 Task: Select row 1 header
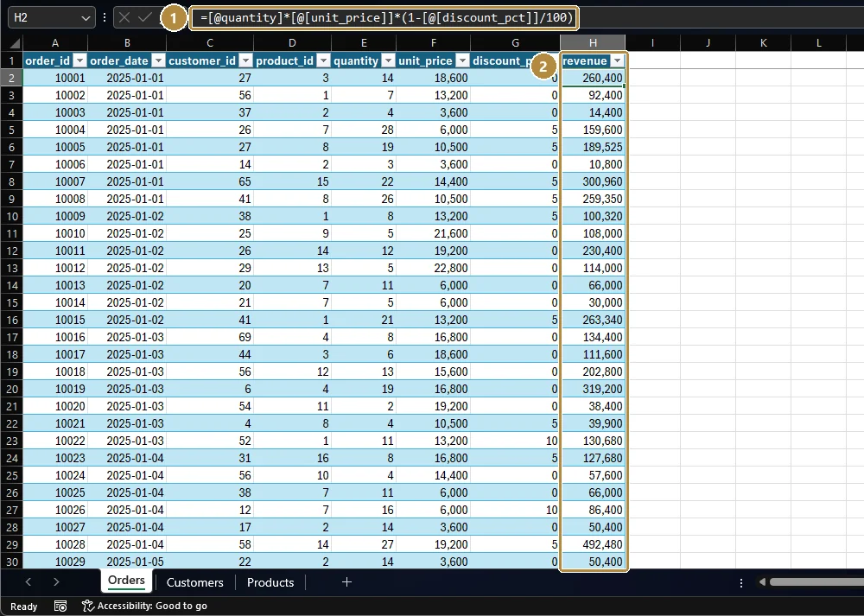click(11, 60)
